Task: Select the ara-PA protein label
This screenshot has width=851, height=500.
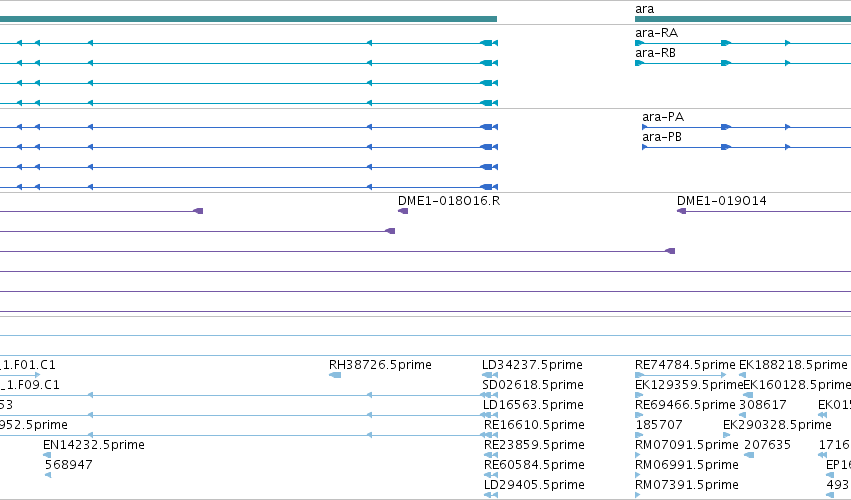Action: tap(663, 117)
